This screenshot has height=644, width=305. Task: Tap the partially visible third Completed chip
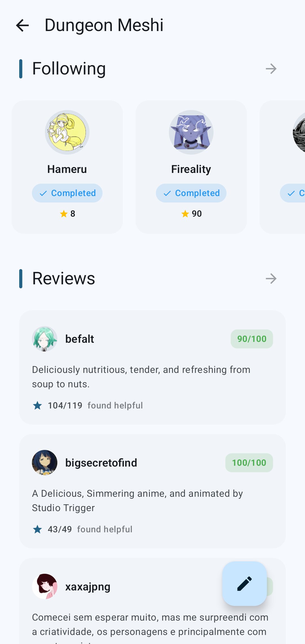(x=293, y=193)
